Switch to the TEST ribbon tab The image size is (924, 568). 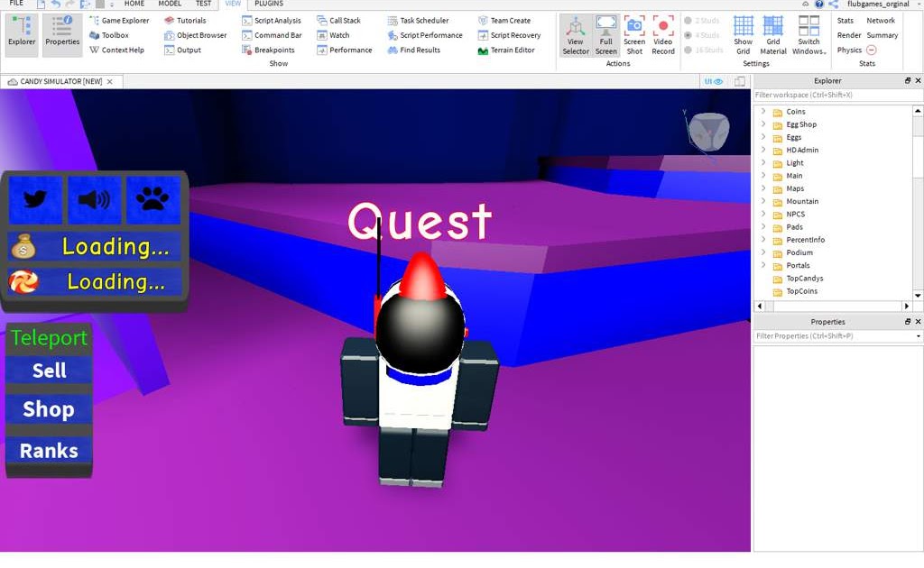click(x=203, y=4)
